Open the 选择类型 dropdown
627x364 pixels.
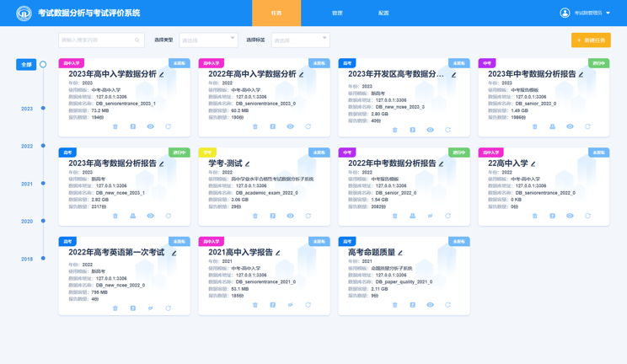click(207, 40)
